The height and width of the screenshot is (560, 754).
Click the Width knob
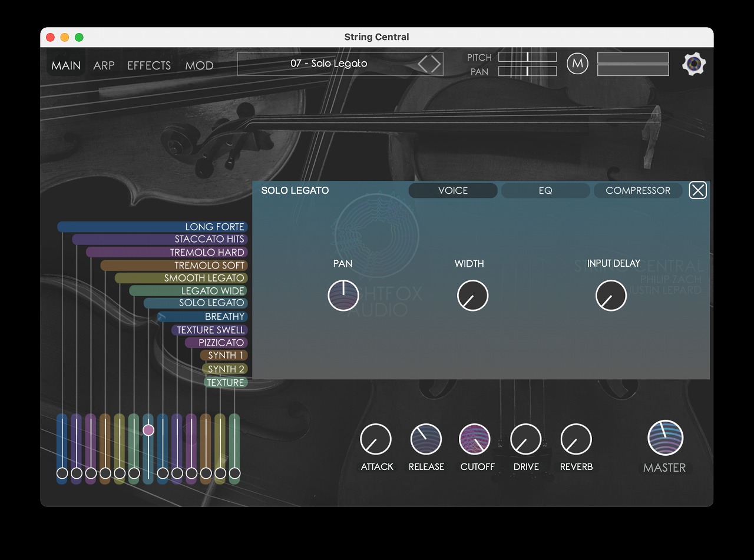point(472,295)
